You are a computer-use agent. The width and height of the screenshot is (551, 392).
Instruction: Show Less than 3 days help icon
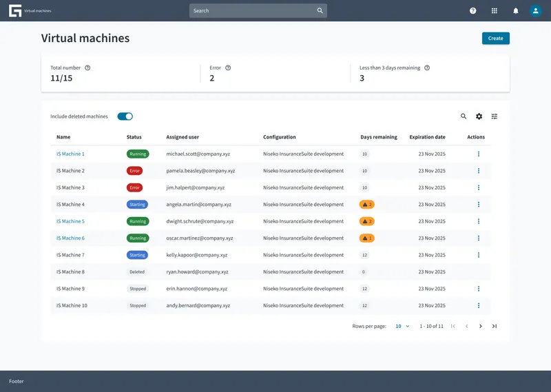coord(426,68)
